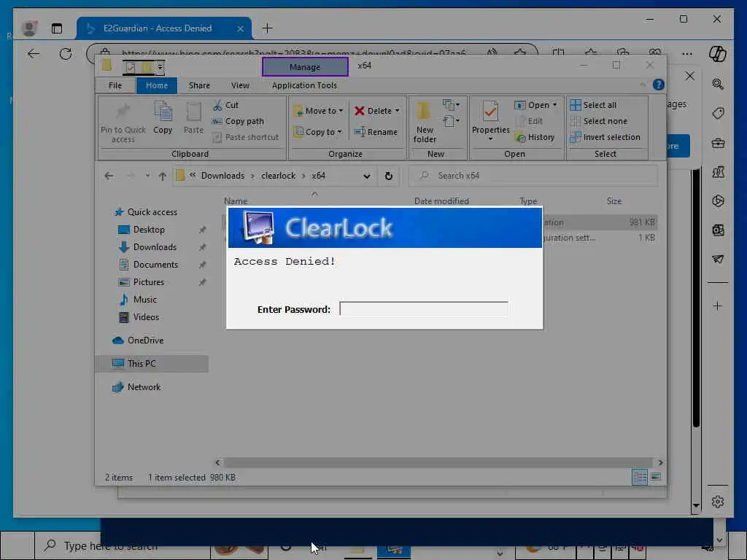Click the horizontal scrollbar in file list
The image size is (747, 560).
[438, 462]
